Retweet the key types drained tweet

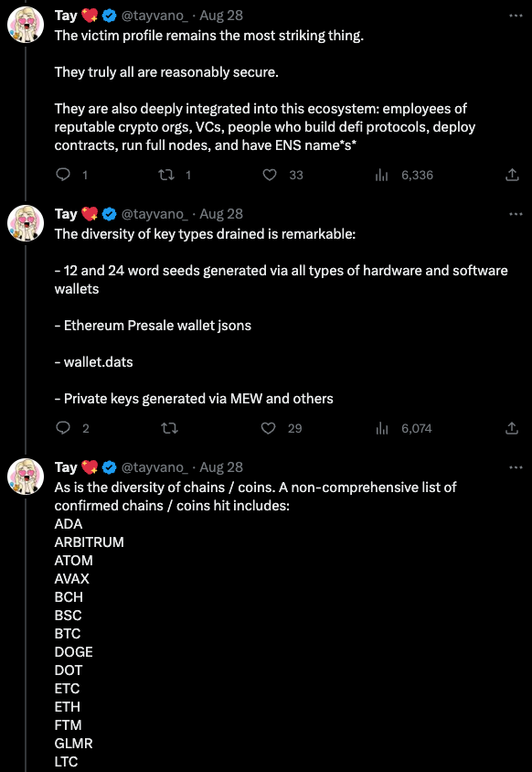point(170,428)
